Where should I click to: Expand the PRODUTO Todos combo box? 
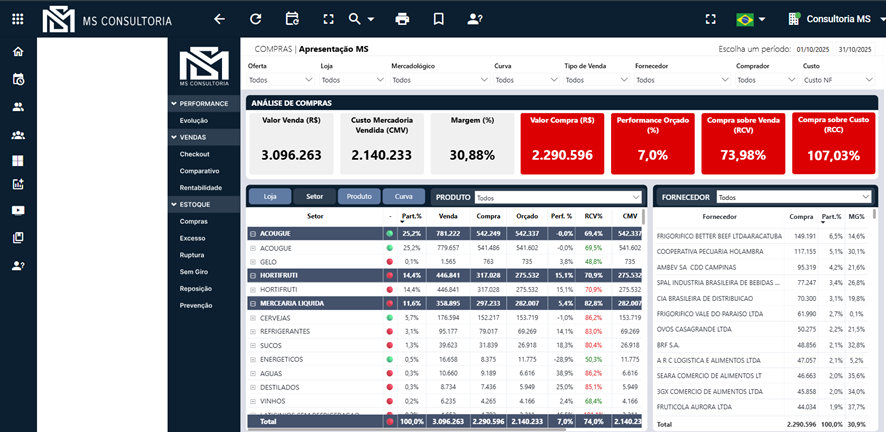point(558,198)
